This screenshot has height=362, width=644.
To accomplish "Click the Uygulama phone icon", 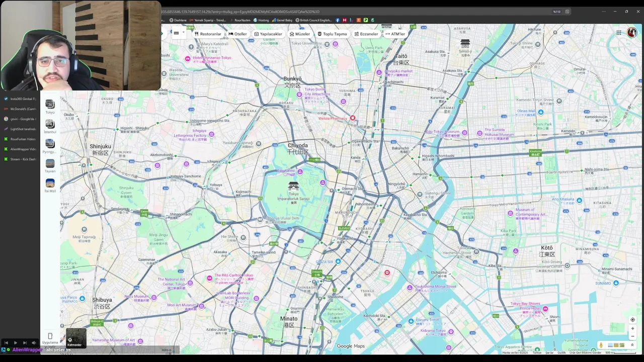I will click(x=50, y=336).
